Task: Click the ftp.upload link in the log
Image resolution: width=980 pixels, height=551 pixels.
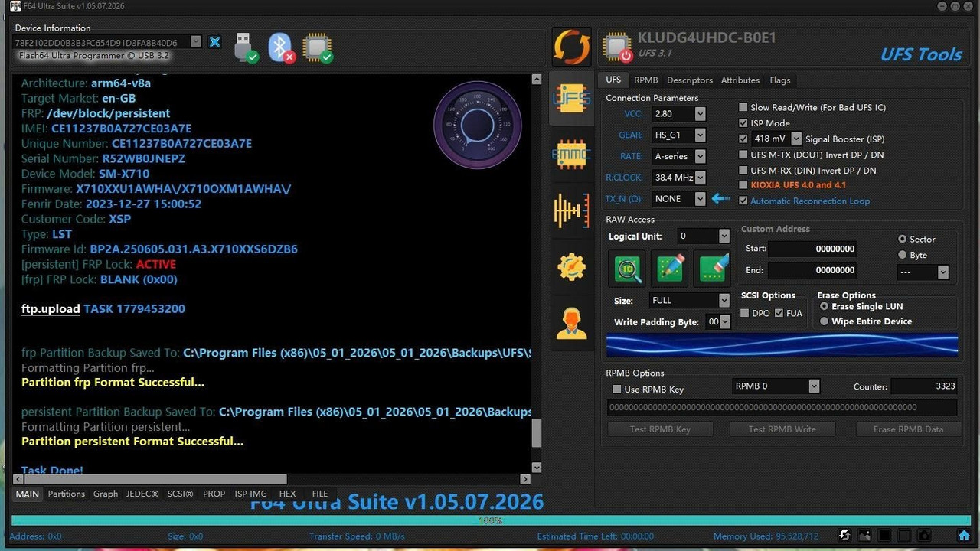Action: coord(51,309)
